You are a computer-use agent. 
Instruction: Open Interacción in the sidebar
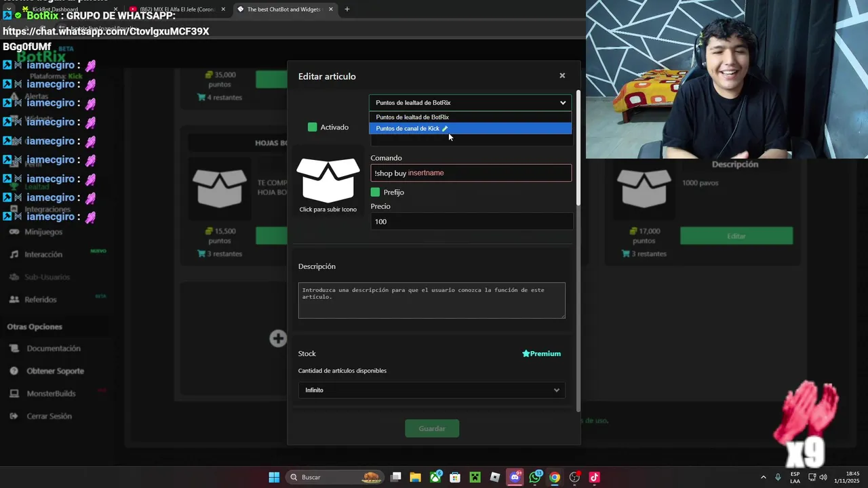(x=43, y=254)
